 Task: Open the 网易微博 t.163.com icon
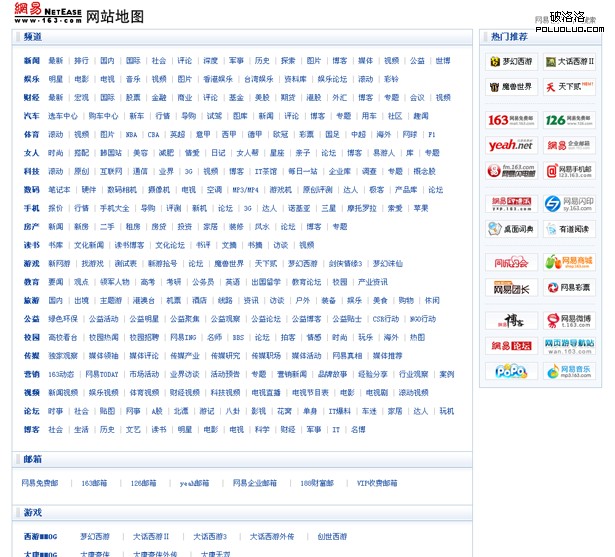point(569,321)
